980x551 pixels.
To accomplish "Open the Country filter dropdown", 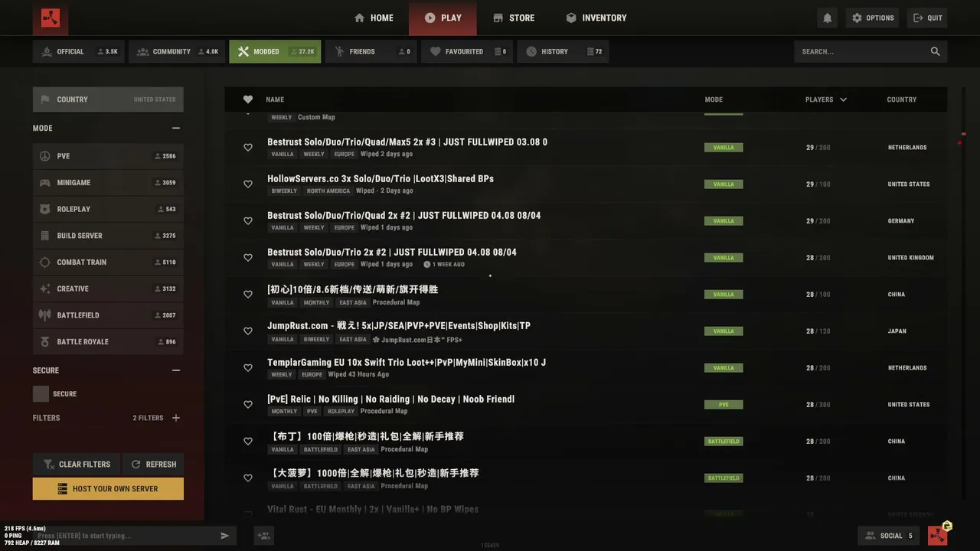I will tap(108, 99).
